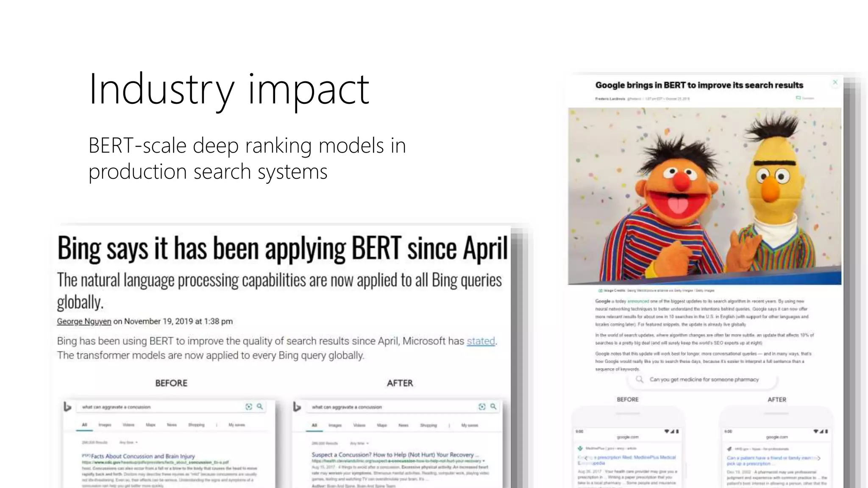
Task: Switch to Images tab in the BEFORE panel
Action: (x=105, y=424)
